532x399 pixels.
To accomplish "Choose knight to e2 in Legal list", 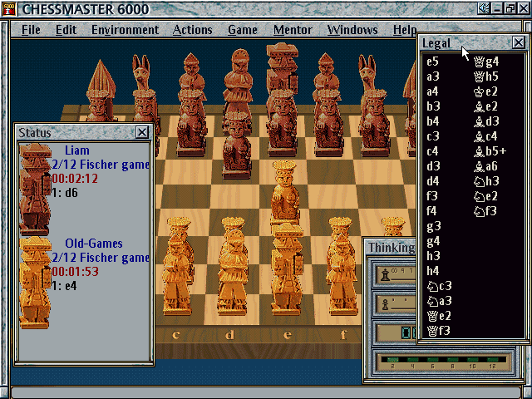I will [485, 196].
